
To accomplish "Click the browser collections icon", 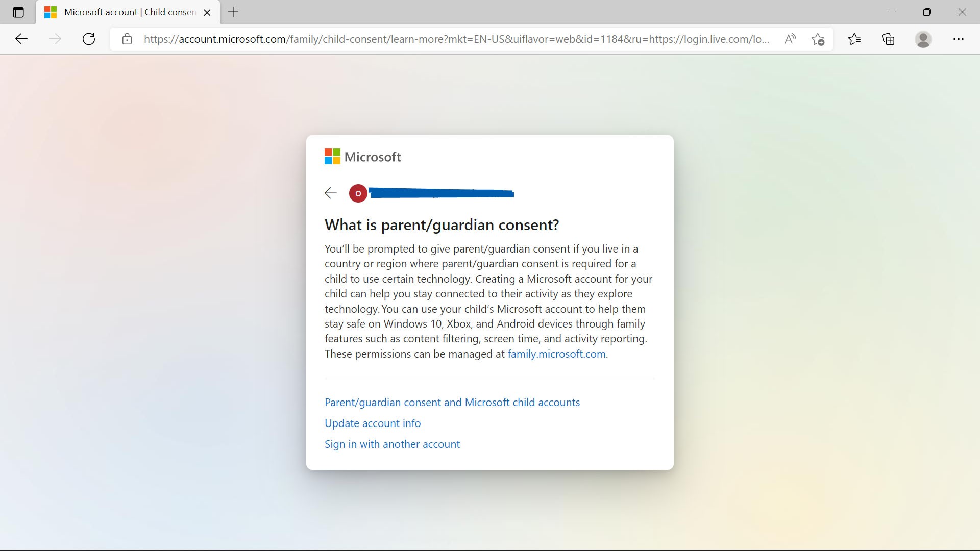I will click(889, 39).
